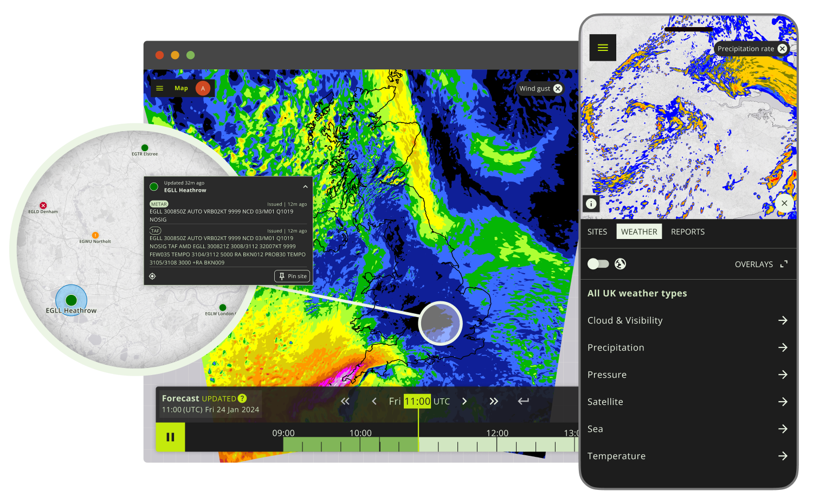Toggle the globe overlay switch
The width and height of the screenshot is (813, 504).
598,264
